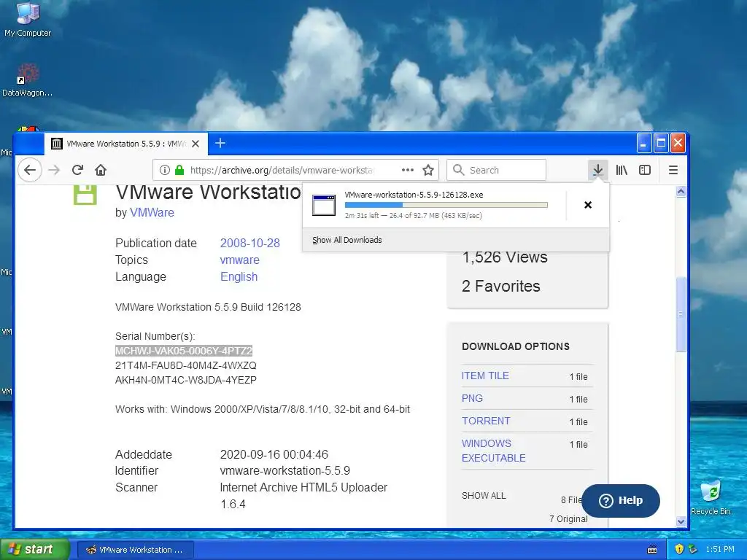Click the taskbar clock 1:51 PM
Viewport: 747px width, 560px height.
720,549
